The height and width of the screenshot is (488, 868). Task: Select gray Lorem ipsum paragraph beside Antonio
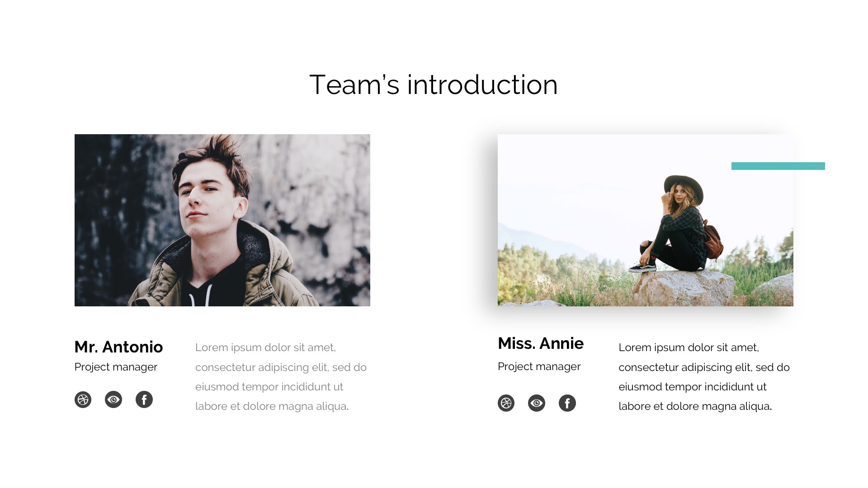coord(281,377)
